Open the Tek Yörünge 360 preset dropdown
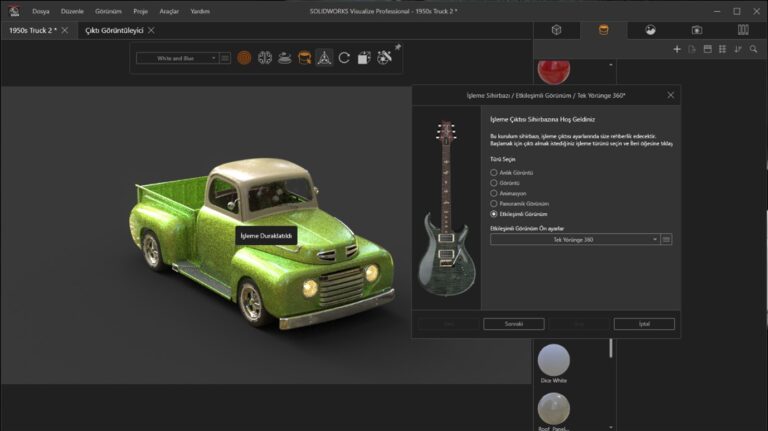 pos(574,240)
